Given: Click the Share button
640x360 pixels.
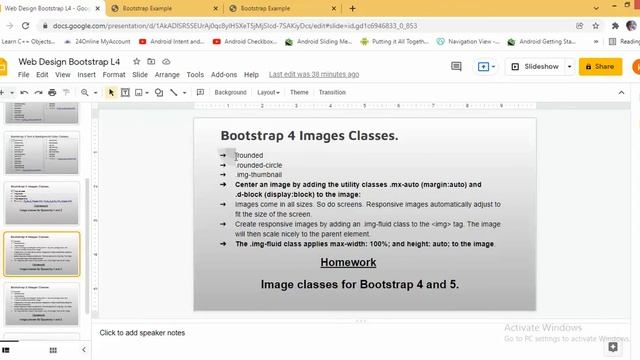Looking at the screenshot, I should point(600,67).
